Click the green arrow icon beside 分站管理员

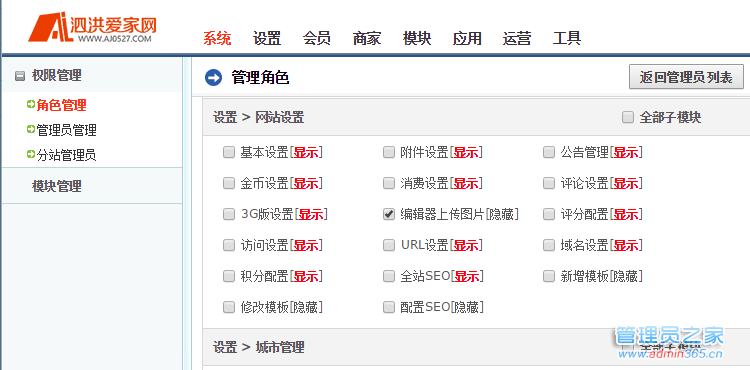[31, 154]
